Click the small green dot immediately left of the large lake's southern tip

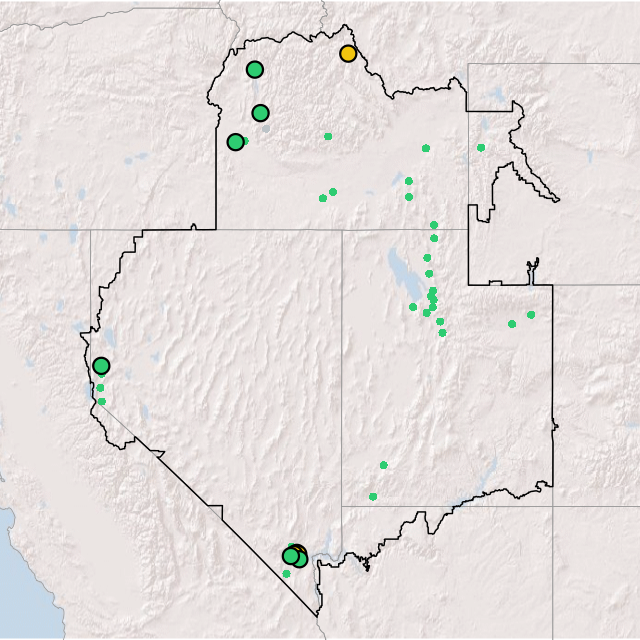(413, 307)
